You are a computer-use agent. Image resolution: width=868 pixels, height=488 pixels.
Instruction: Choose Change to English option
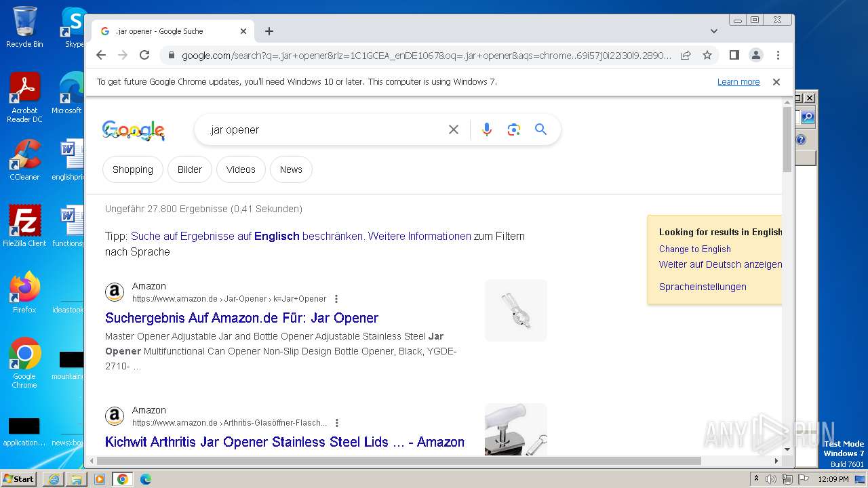pyautogui.click(x=695, y=249)
